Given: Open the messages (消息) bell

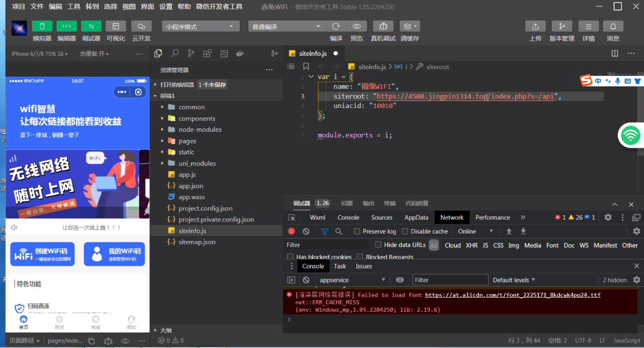Looking at the screenshot, I should (613, 26).
